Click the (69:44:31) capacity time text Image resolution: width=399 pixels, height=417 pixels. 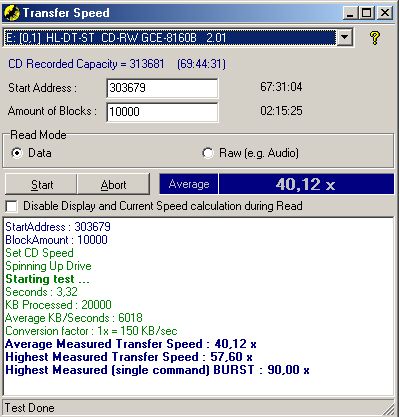[x=202, y=64]
